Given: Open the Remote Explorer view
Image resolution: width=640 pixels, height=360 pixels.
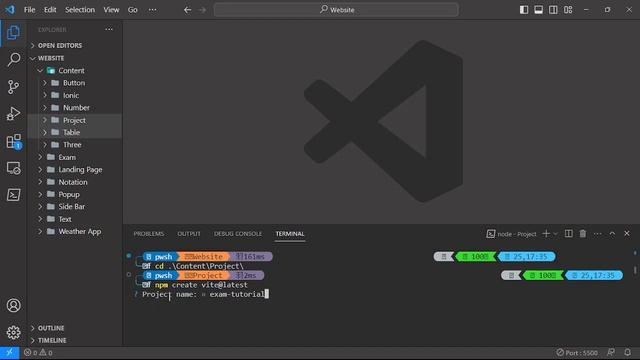Looking at the screenshot, I should coord(13,168).
